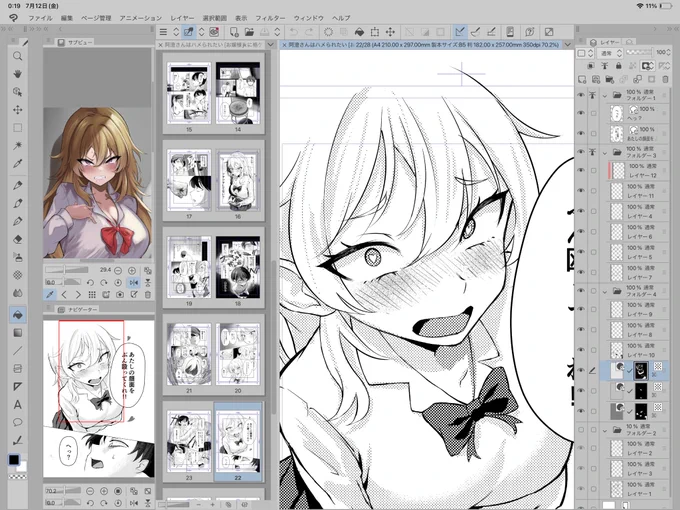The image size is (680, 510).
Task: Collapse フォルダー 1 with its chevron
Action: (x=605, y=95)
